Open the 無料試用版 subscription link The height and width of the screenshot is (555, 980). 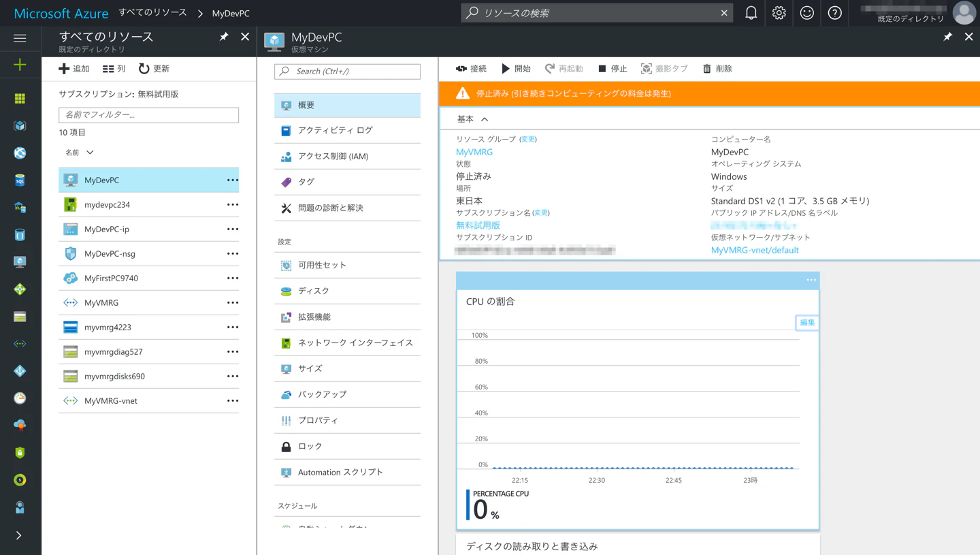(x=478, y=225)
